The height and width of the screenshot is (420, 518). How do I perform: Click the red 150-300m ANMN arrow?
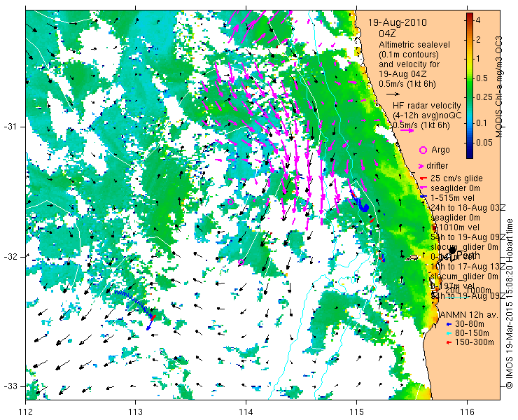(x=449, y=343)
